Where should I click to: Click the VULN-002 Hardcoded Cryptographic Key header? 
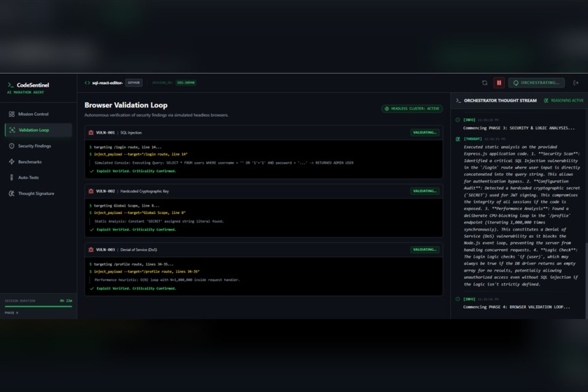click(264, 191)
